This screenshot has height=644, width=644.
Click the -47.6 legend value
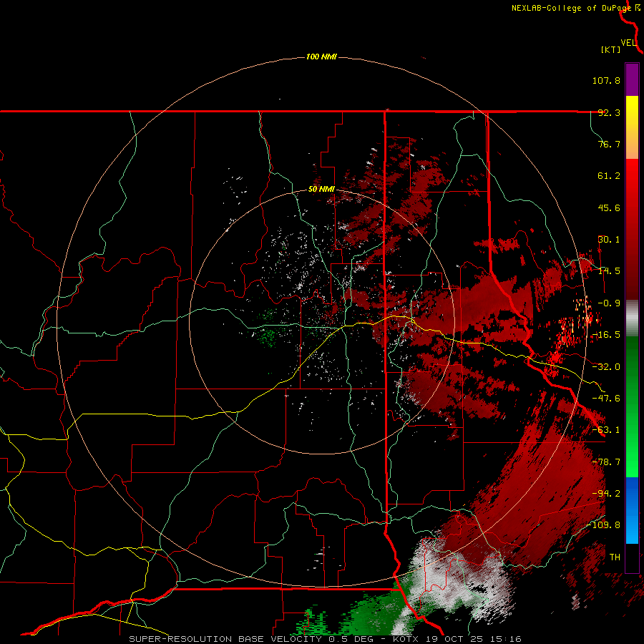pos(606,399)
